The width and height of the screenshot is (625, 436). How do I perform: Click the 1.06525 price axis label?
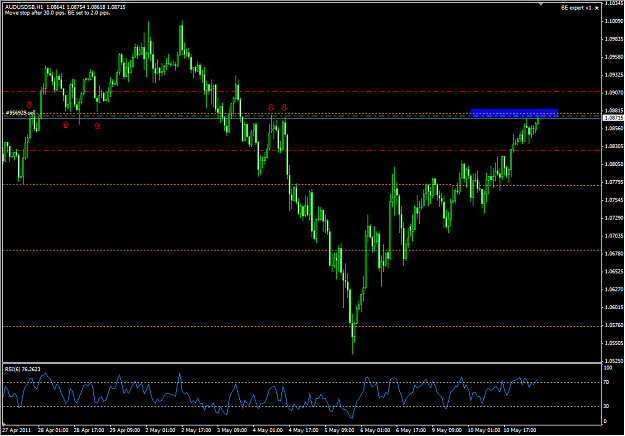click(x=614, y=271)
